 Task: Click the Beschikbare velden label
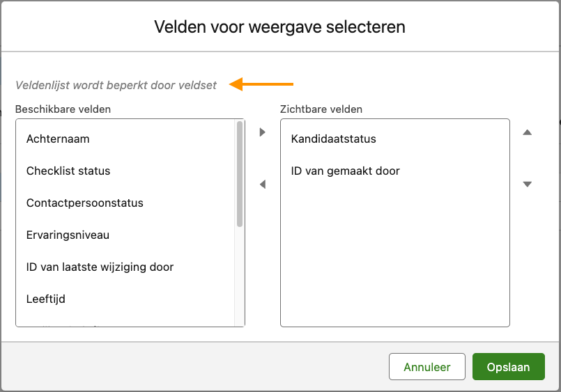63,109
